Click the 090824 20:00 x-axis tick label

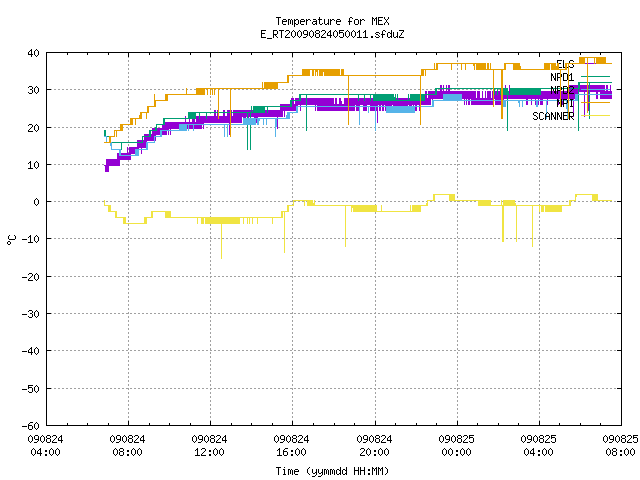point(374,445)
